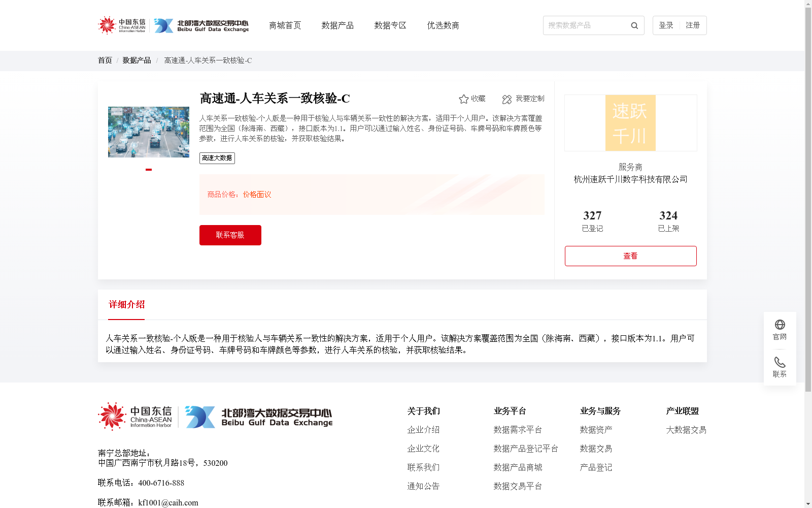Click the email kf1001@caih.com
812x508 pixels.
click(x=168, y=503)
